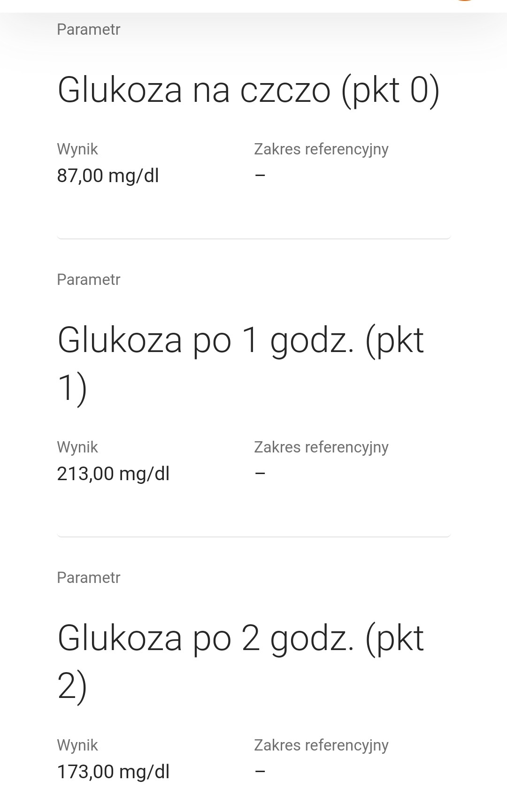
Task: Tap the 'Glukoza na czczo (pkt 0)' heading
Action: pyautogui.click(x=248, y=90)
